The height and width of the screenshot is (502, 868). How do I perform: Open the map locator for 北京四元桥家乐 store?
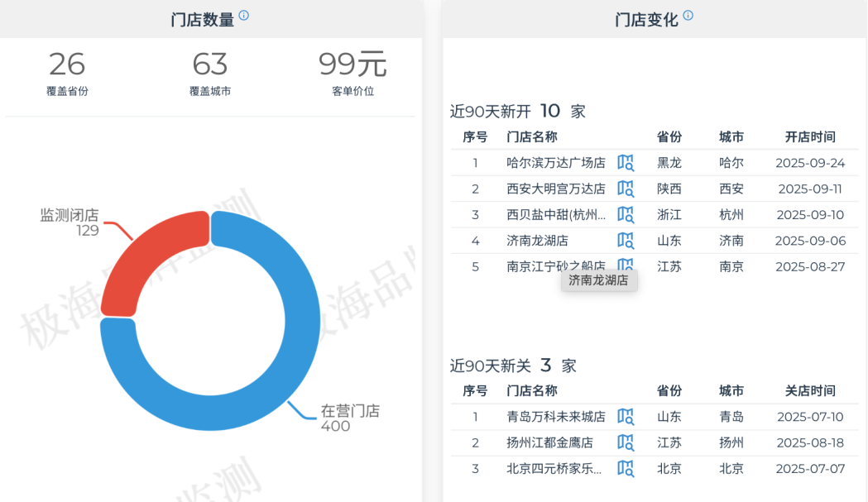[x=626, y=469]
